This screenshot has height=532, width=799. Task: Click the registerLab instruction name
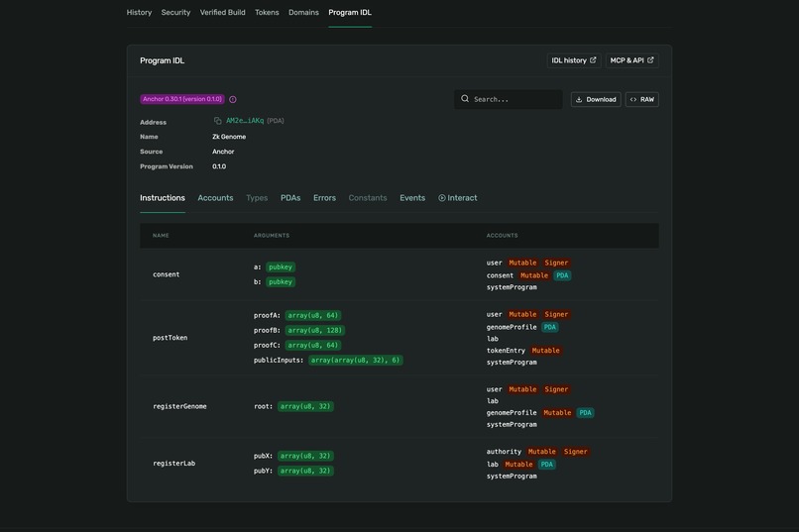click(x=174, y=464)
